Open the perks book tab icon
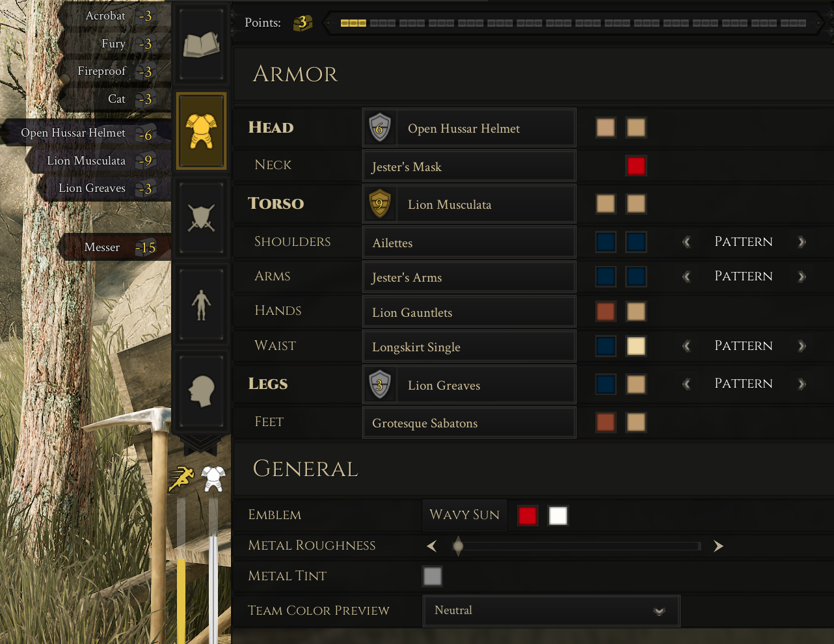 (x=201, y=46)
